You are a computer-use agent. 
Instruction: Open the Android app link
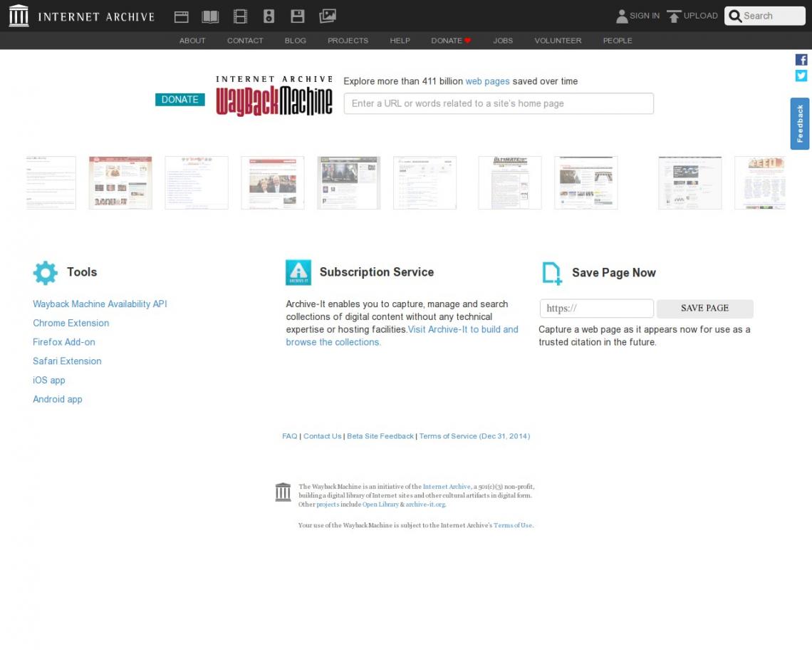tap(58, 400)
